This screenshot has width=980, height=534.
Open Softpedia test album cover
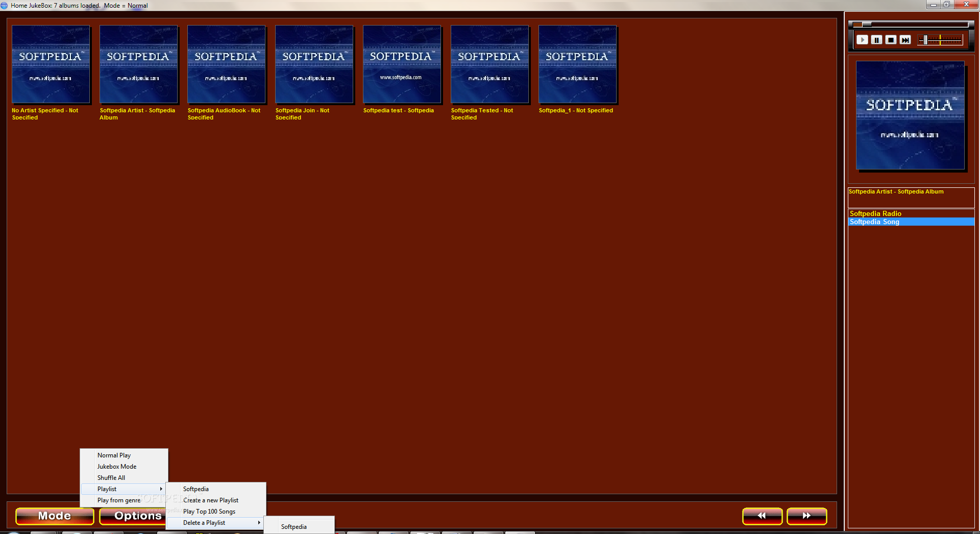pos(402,64)
